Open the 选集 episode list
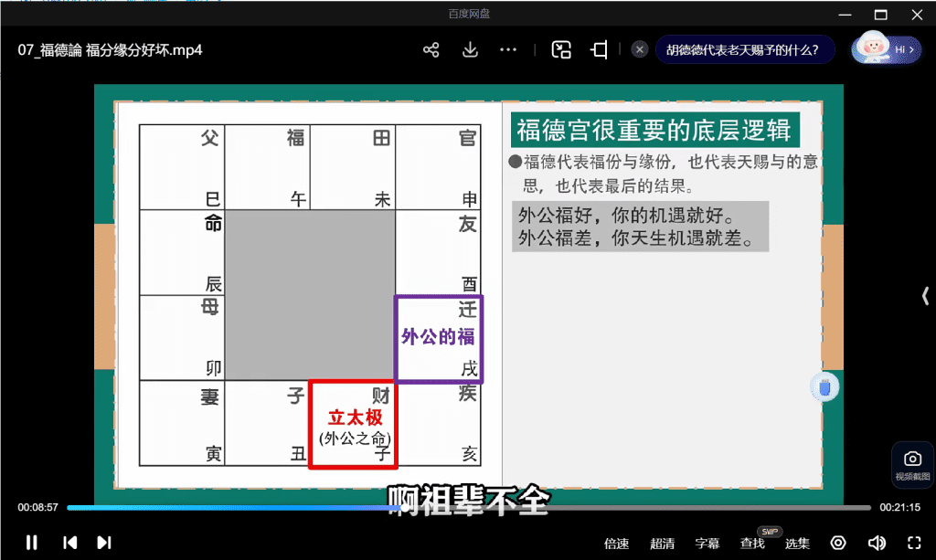The width and height of the screenshot is (936, 560). point(797,544)
